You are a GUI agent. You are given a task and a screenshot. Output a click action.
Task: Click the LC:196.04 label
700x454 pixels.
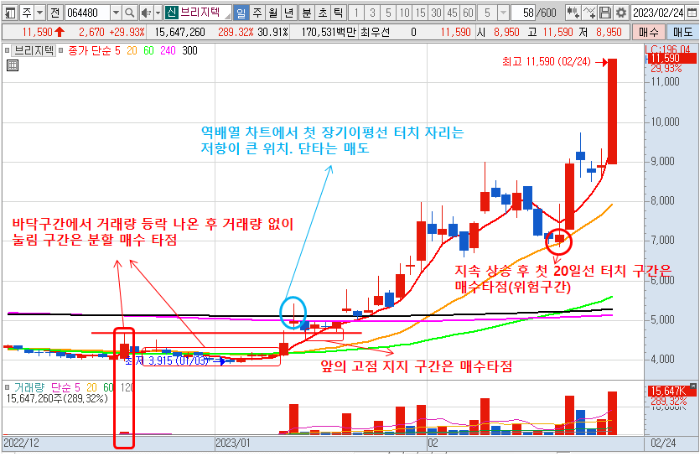[670, 49]
